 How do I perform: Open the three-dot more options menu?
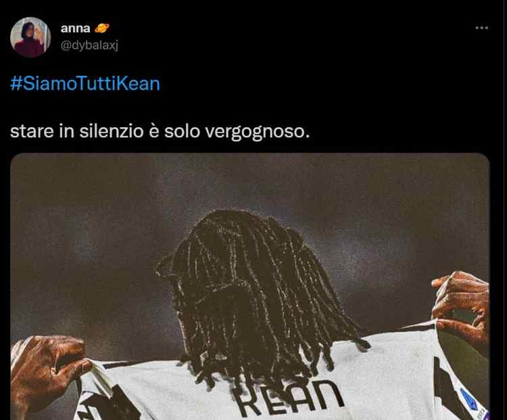481,28
